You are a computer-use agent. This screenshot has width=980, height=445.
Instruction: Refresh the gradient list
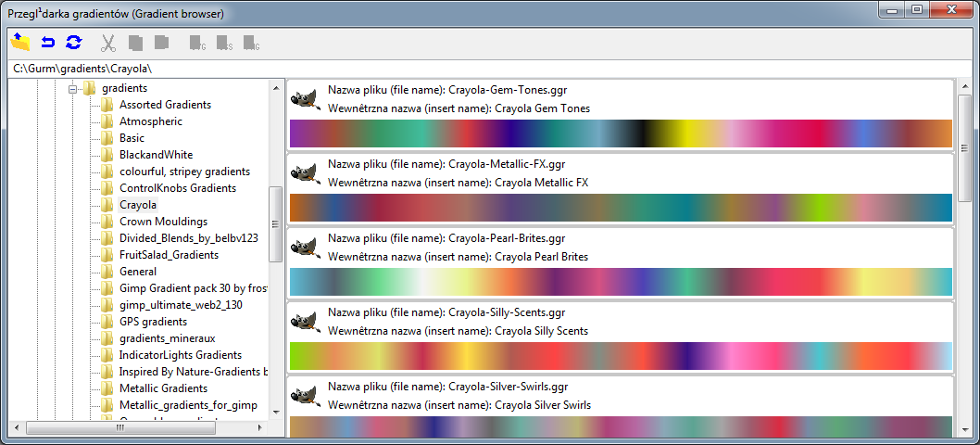(74, 43)
